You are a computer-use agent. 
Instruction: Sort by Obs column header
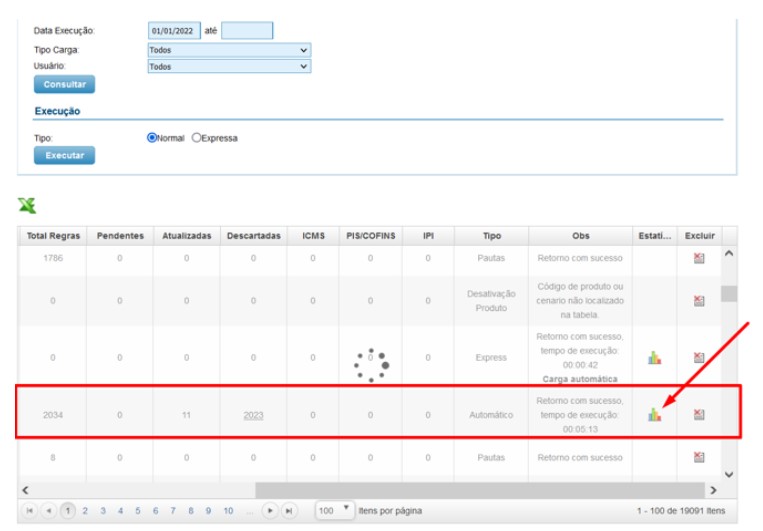pyautogui.click(x=581, y=236)
